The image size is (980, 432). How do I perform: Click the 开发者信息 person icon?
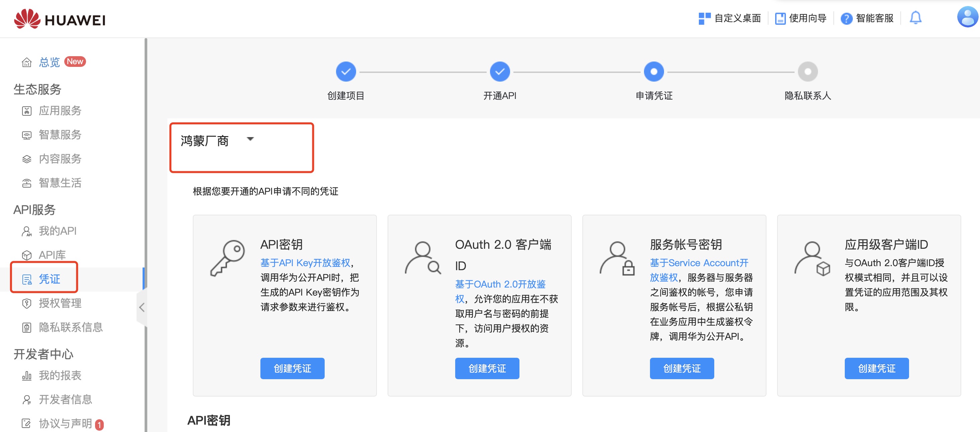27,399
